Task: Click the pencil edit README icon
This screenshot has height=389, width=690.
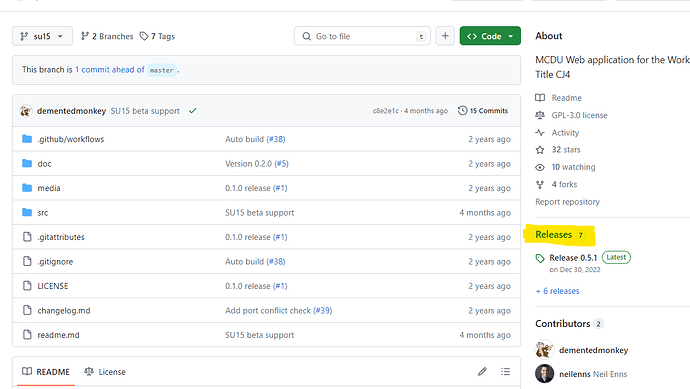Action: click(x=482, y=372)
